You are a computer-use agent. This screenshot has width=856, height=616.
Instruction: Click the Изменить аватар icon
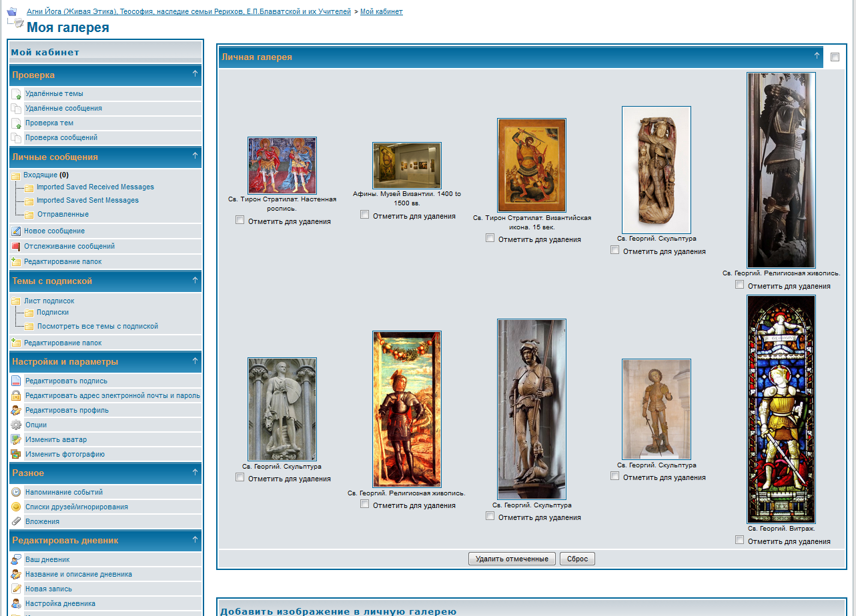17,440
